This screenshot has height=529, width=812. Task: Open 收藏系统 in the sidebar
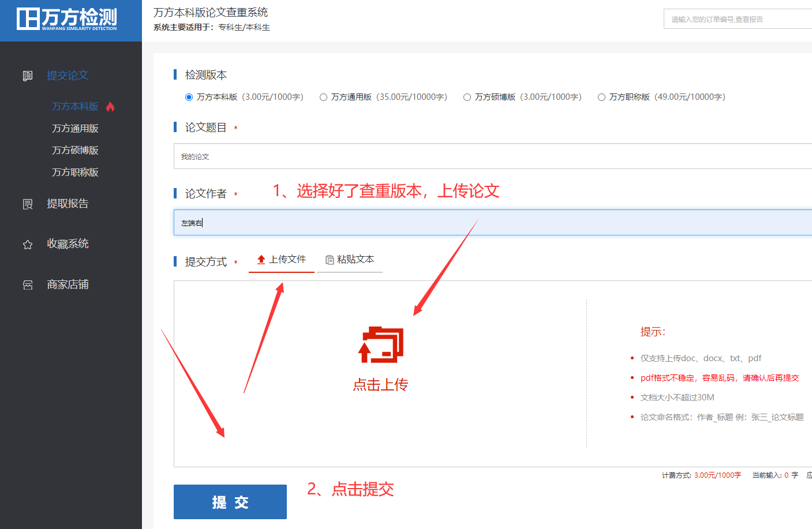tap(68, 244)
